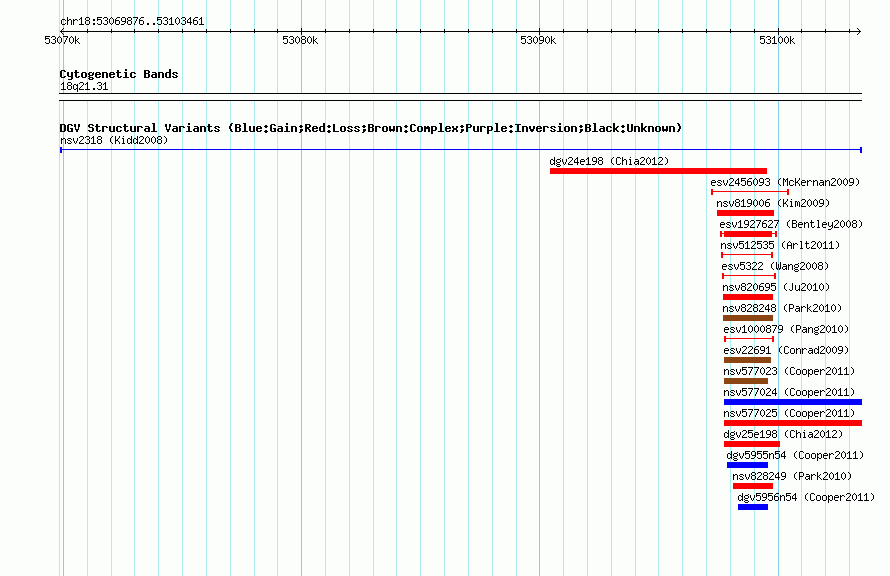Open dgv5955n54 (Cooper2011) variant label
The height and width of the screenshot is (576, 890).
click(795, 455)
